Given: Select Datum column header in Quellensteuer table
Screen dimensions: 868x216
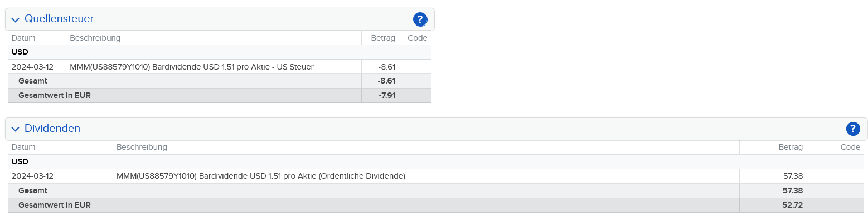Looking at the screenshot, I should [x=23, y=38].
